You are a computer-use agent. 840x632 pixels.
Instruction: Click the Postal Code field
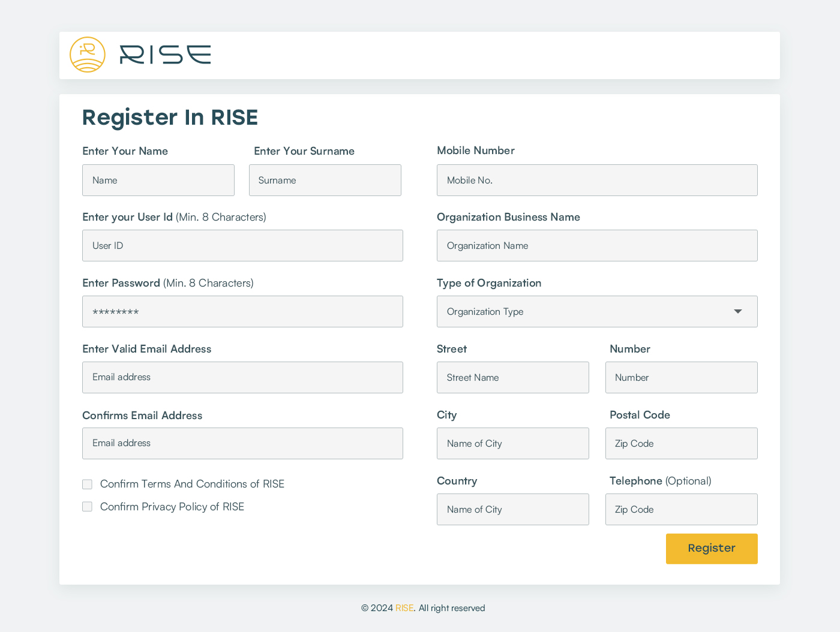[681, 444]
